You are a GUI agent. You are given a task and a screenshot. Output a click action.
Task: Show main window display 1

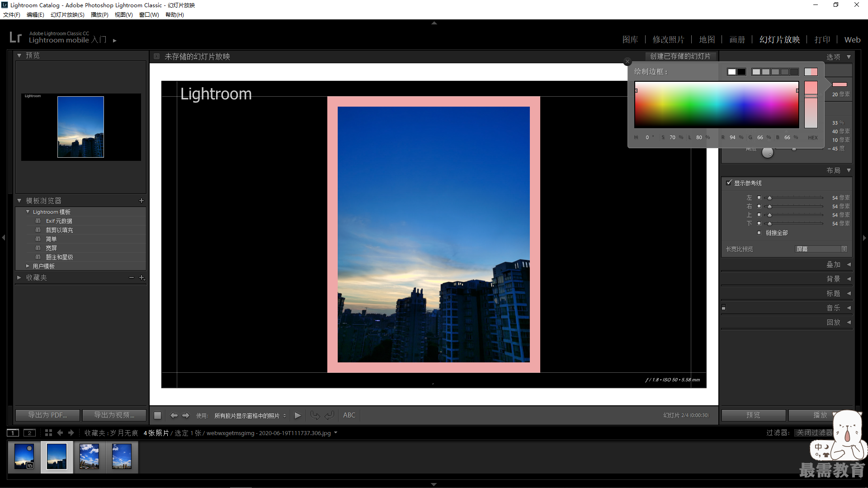(13, 433)
